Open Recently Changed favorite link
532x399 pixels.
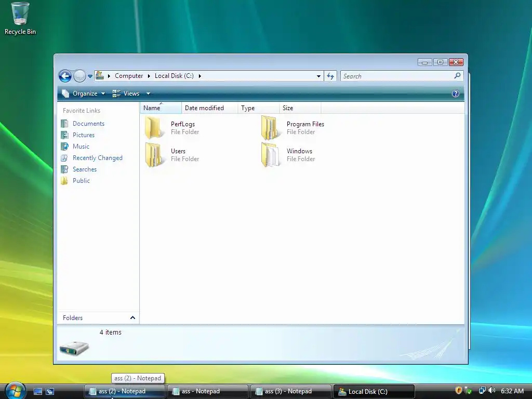tap(97, 158)
